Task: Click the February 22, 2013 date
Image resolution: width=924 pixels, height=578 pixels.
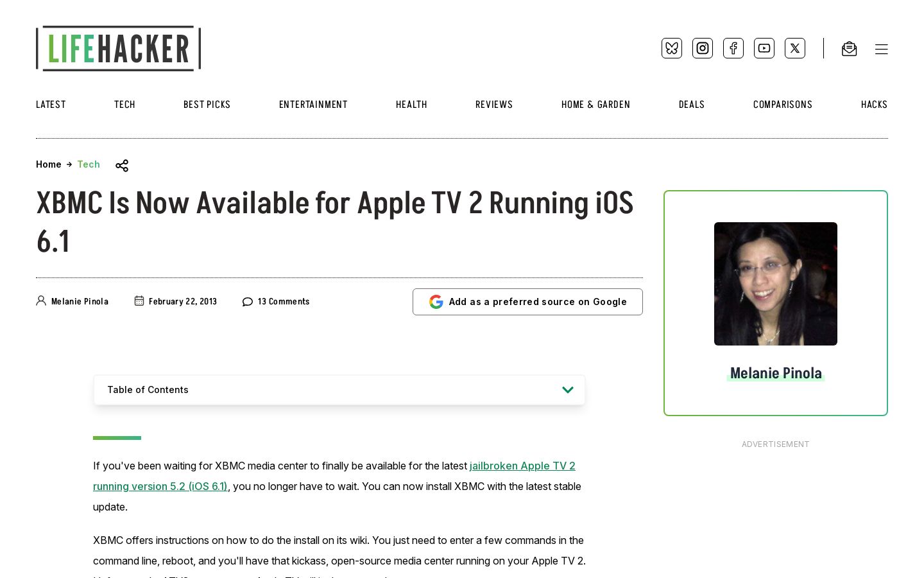Action: 183,301
